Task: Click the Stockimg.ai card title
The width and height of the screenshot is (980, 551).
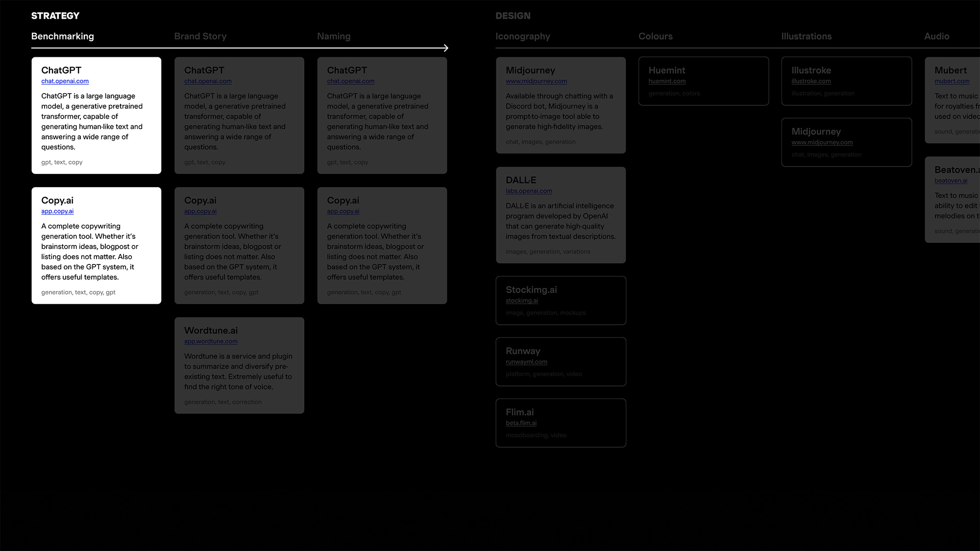Action: tap(531, 289)
